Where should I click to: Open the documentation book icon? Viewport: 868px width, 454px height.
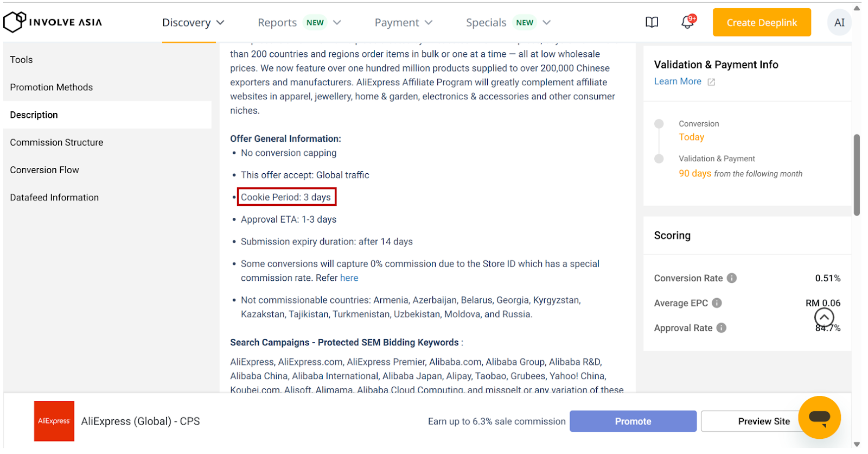(652, 22)
